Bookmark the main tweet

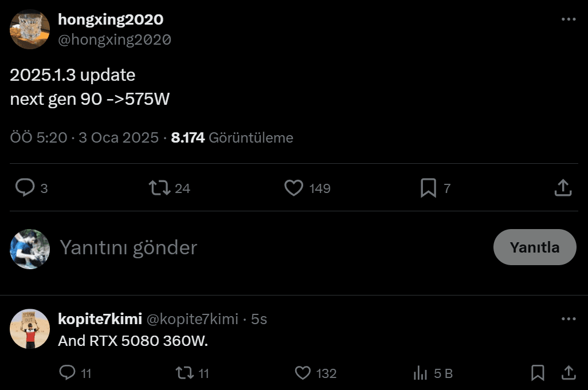tap(428, 188)
